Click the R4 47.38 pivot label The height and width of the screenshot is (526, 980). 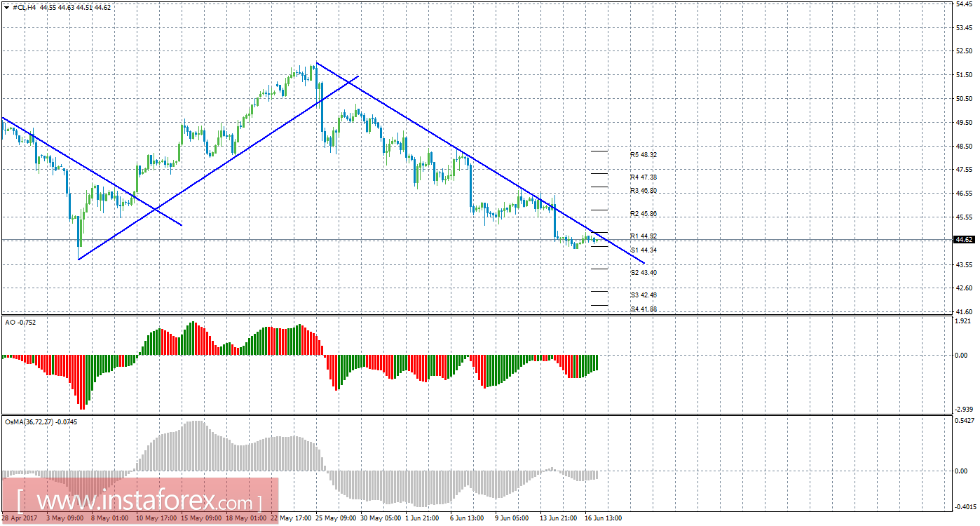pos(643,177)
